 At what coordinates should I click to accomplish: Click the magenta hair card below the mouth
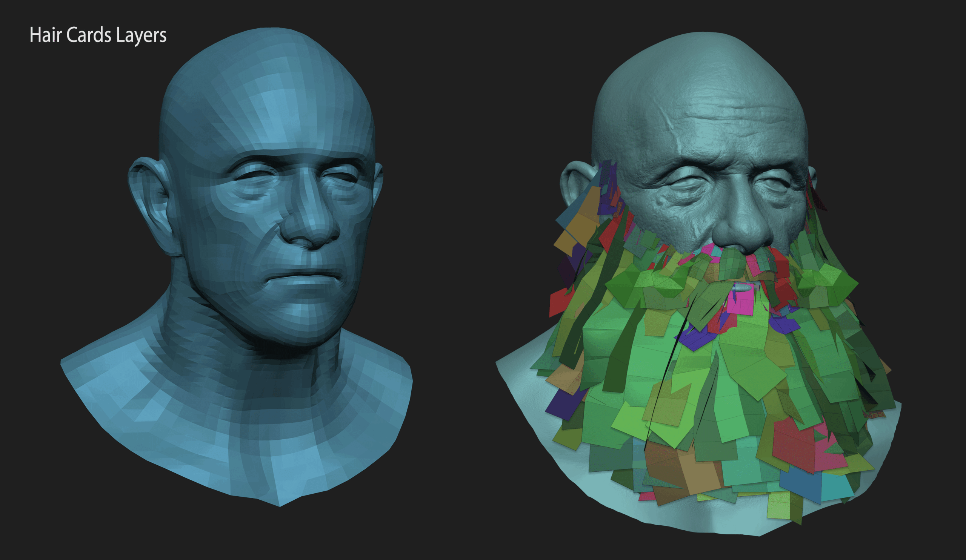coord(742,302)
